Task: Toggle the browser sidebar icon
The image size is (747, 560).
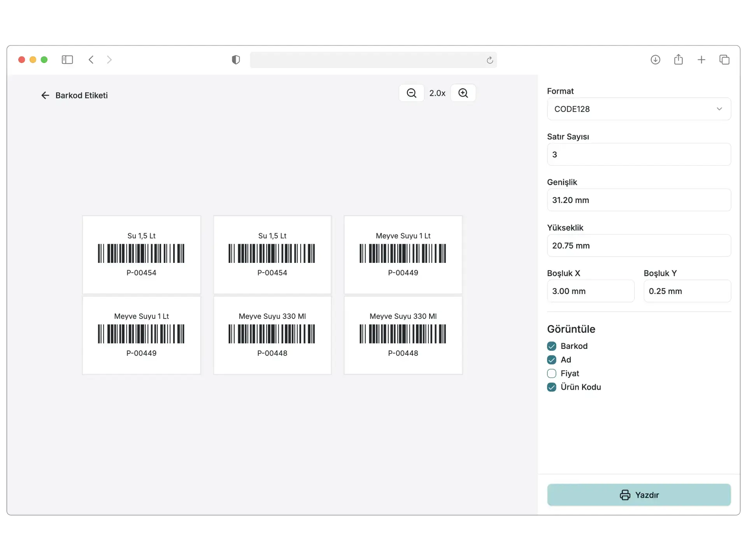Action: coord(67,59)
